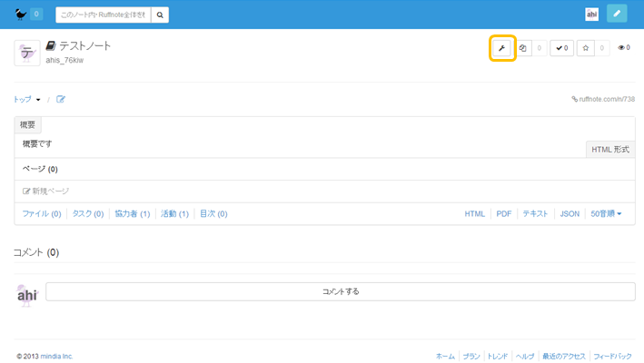Open the 50音順 sort dropdown
This screenshot has width=644, height=363.
[x=606, y=214]
